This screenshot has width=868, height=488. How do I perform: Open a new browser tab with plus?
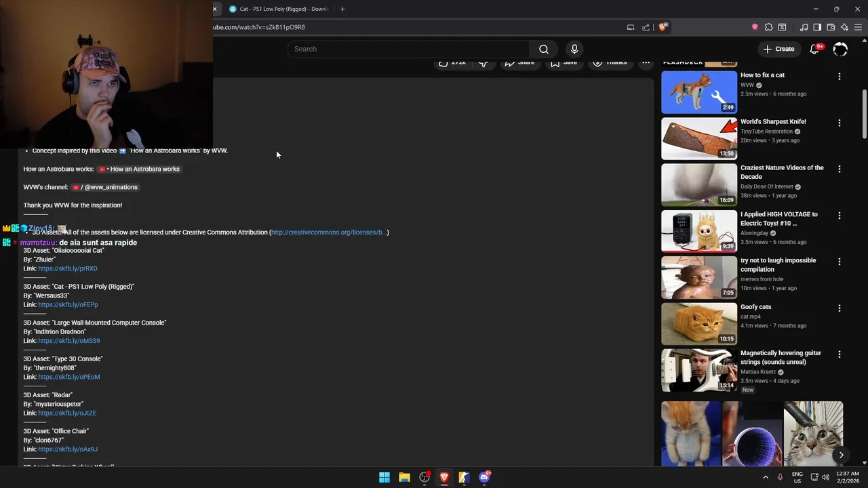[342, 9]
